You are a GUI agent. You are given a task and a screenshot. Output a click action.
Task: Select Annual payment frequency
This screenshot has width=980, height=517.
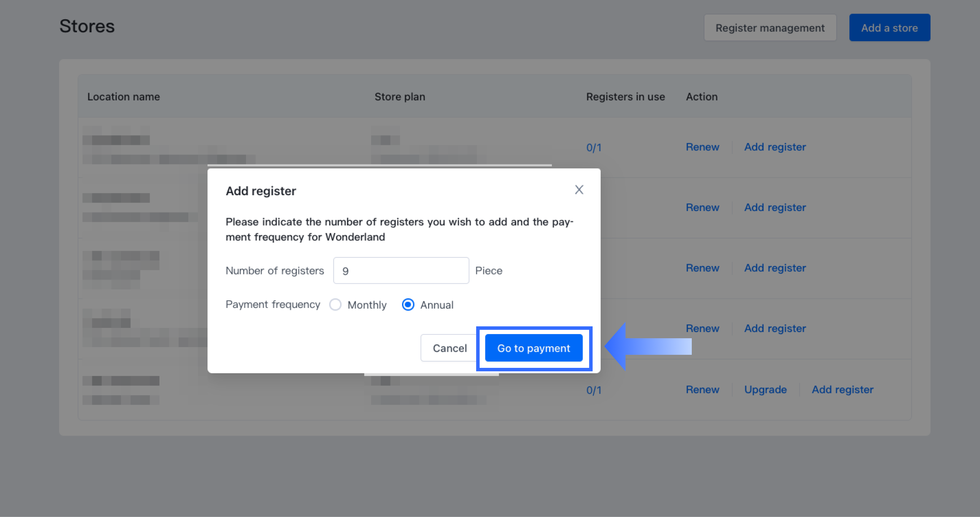tap(408, 305)
